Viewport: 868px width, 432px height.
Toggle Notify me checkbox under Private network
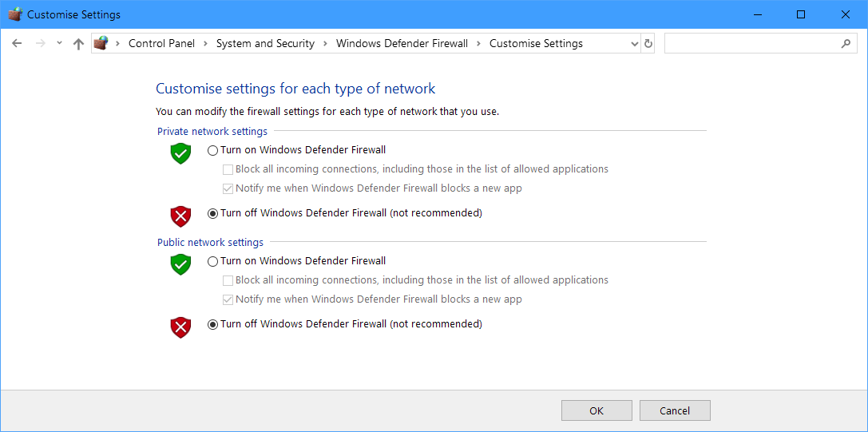228,189
